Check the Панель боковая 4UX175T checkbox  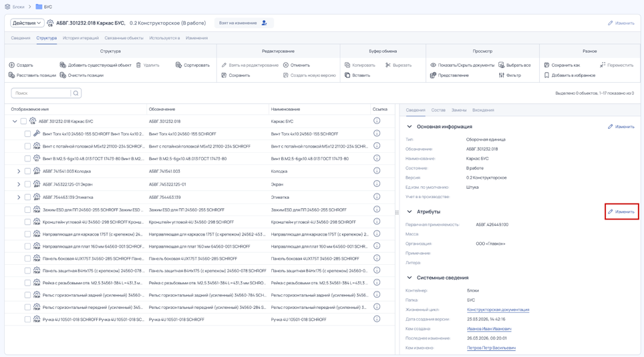27,258
